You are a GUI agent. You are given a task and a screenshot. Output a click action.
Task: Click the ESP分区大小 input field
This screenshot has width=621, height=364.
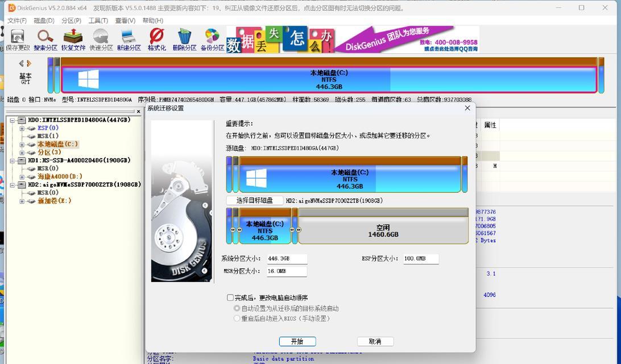coord(421,258)
